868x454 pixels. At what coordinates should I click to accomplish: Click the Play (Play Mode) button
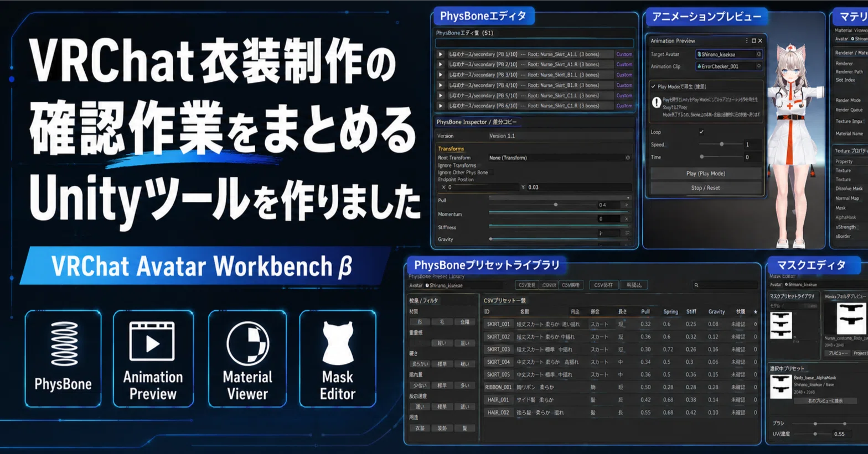tap(705, 174)
